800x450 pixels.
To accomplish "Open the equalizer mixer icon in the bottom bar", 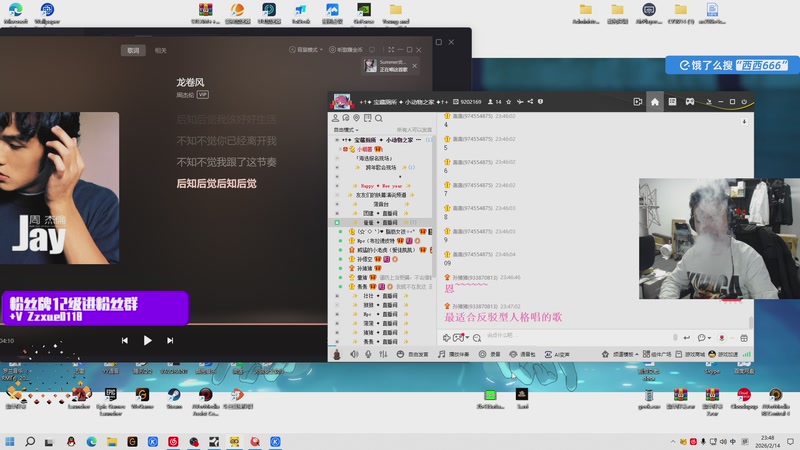I will pos(383,354).
